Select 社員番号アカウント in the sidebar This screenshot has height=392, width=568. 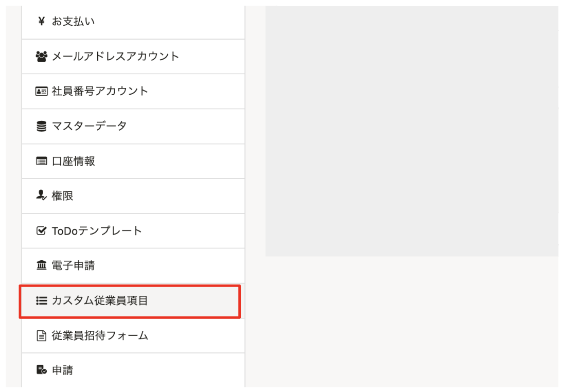tap(100, 92)
